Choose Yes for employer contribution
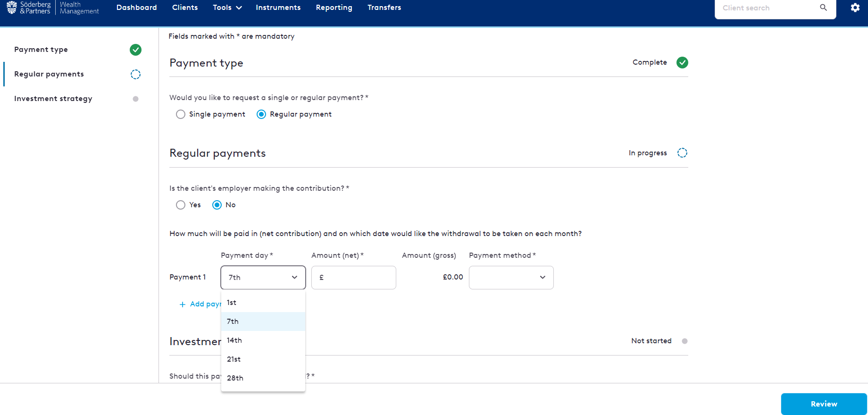 180,205
